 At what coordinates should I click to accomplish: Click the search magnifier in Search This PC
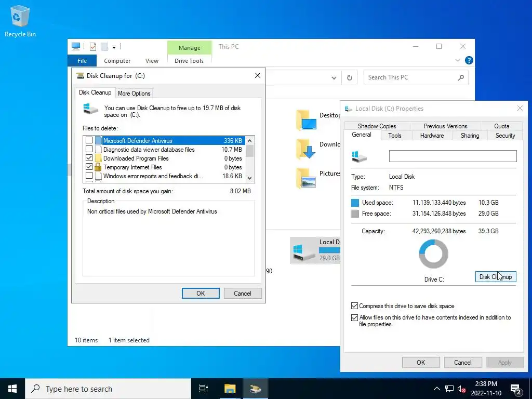pyautogui.click(x=461, y=78)
